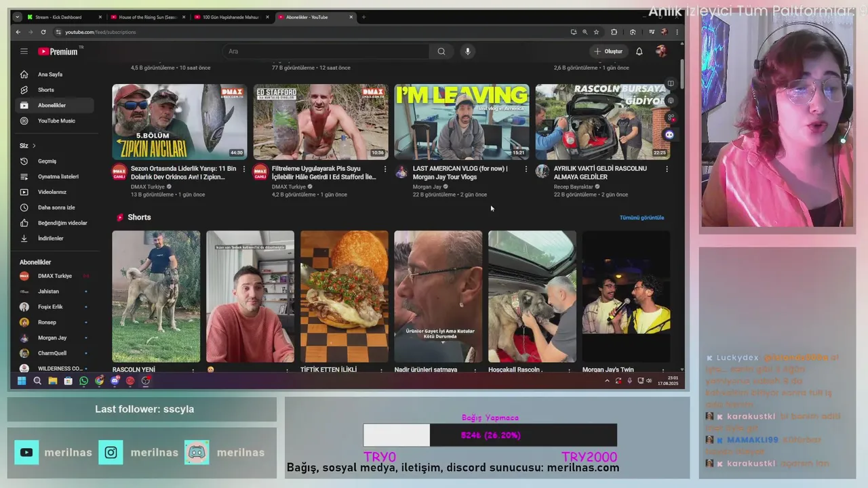The image size is (868, 488).
Task: Open Chrome from the taskbar
Action: click(100, 381)
